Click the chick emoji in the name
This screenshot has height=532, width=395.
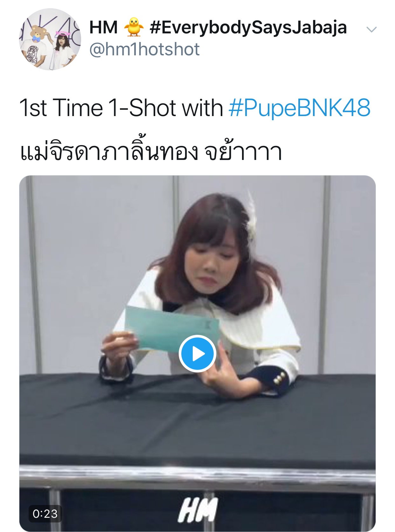[x=134, y=27]
